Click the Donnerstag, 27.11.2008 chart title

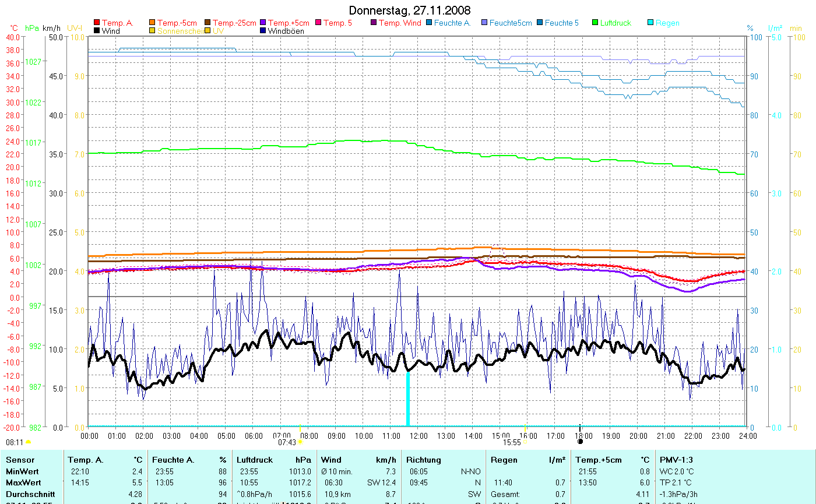point(409,10)
